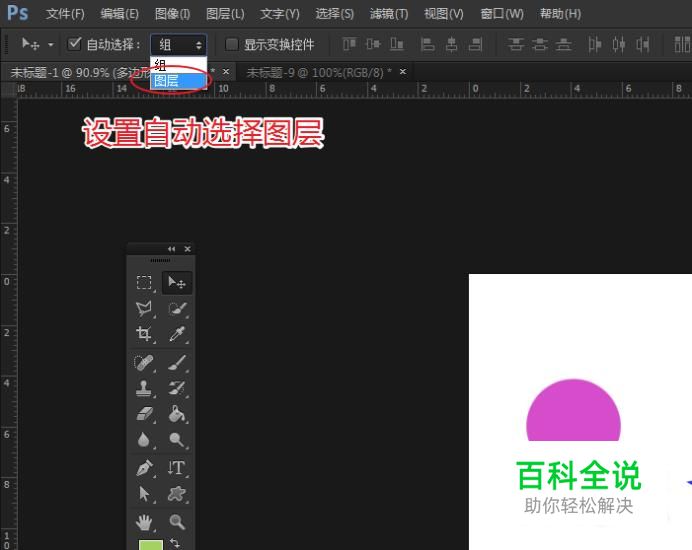Toggle the 自动选择 checkbox

point(75,44)
